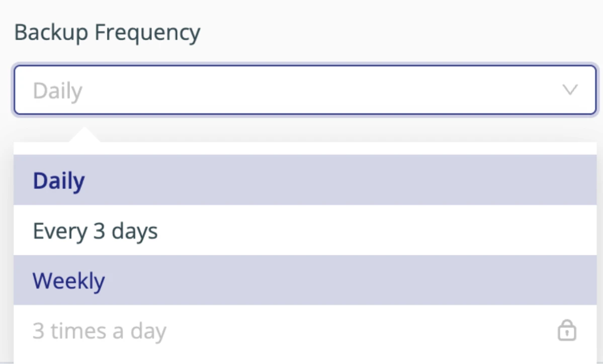Click the word Frequency in the field label
The width and height of the screenshot is (603, 364).
147,33
